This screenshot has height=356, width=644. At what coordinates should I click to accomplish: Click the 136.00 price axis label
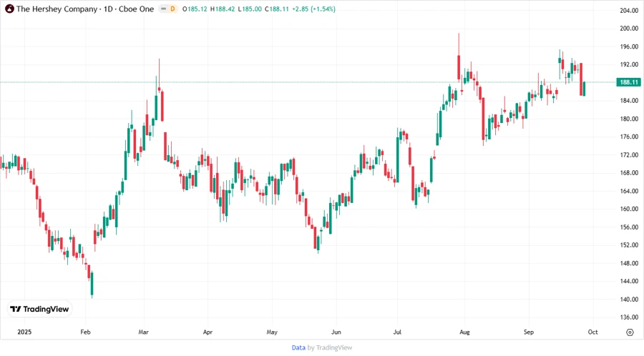click(629, 317)
